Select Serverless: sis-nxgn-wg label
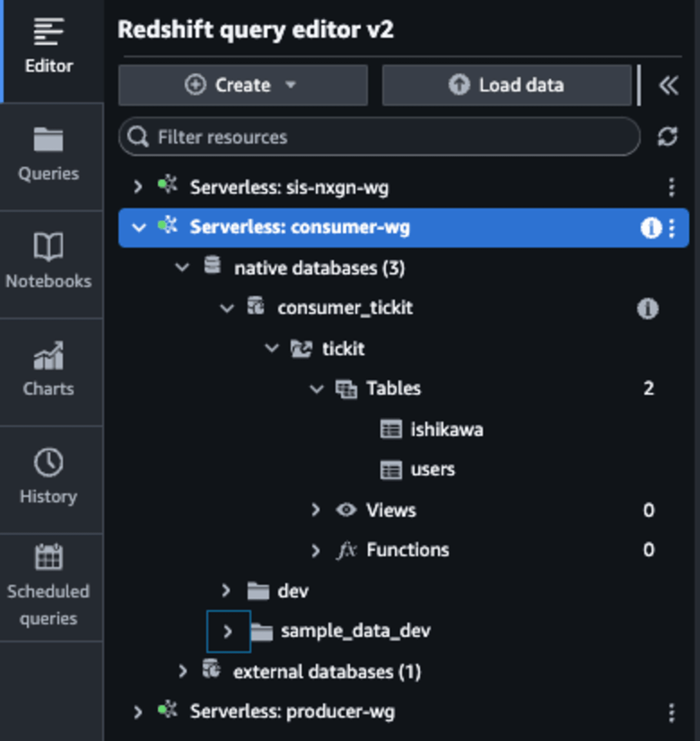Image resolution: width=700 pixels, height=741 pixels. coord(289,187)
